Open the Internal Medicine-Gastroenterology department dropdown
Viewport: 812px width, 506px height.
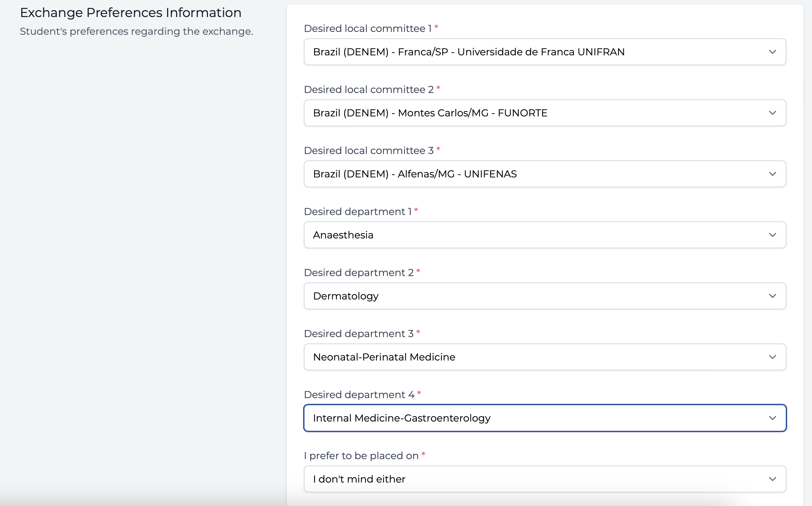[x=545, y=418]
